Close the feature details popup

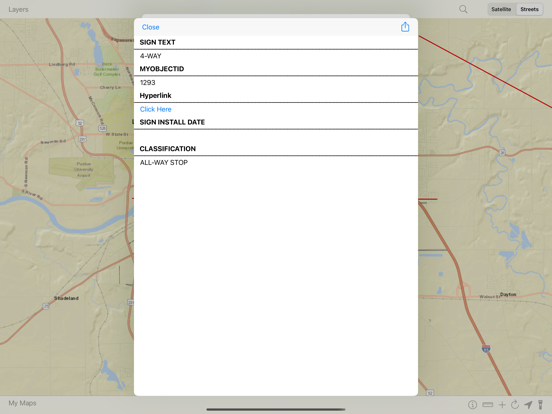coord(150,27)
